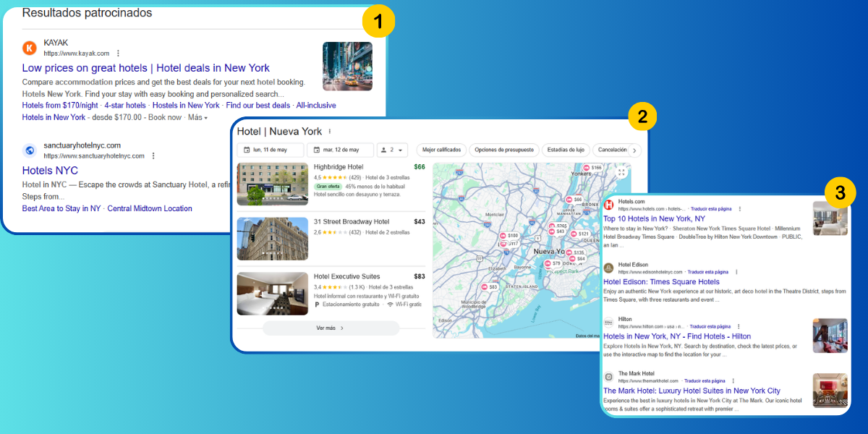
Task: Open three-dot menu on the Hilton result
Action: click(739, 326)
